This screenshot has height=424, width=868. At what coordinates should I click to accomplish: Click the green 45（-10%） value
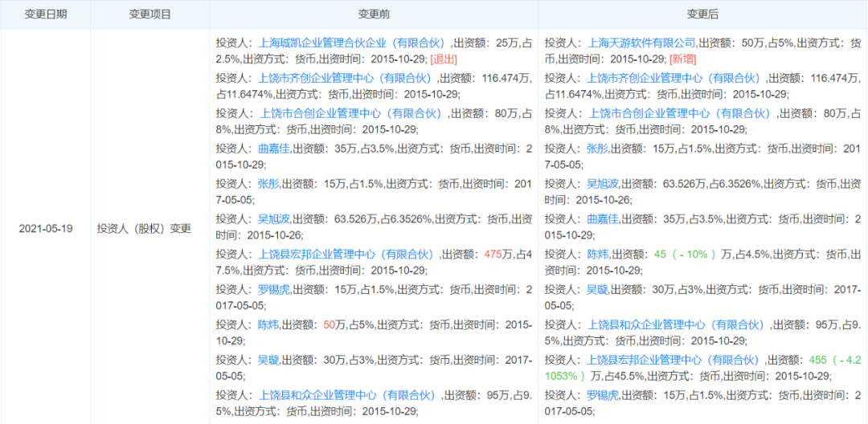685,255
